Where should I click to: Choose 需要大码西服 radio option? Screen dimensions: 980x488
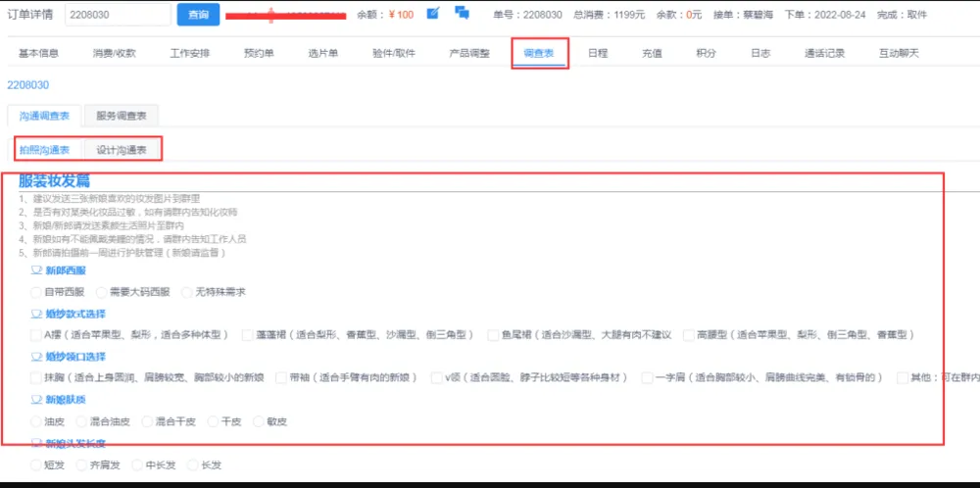[x=102, y=292]
